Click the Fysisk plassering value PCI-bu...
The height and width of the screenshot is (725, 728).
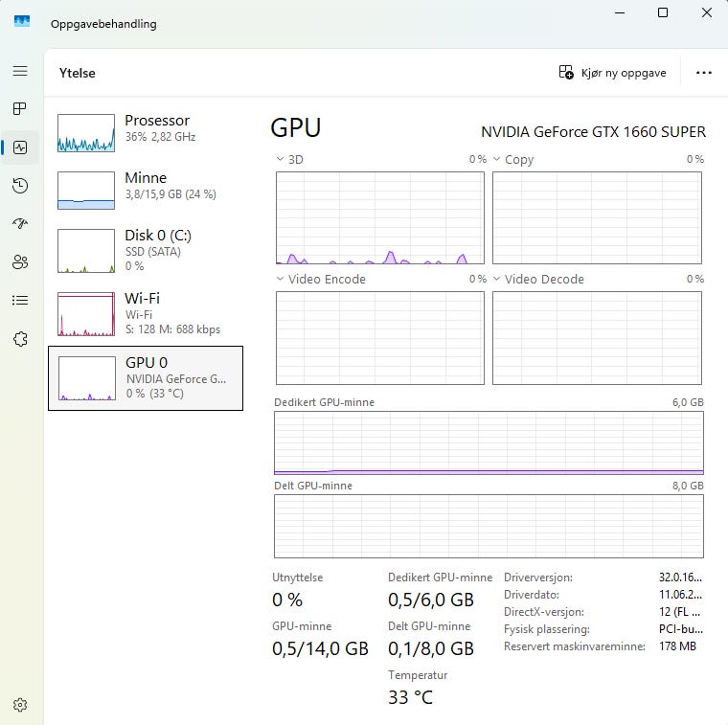click(681, 629)
